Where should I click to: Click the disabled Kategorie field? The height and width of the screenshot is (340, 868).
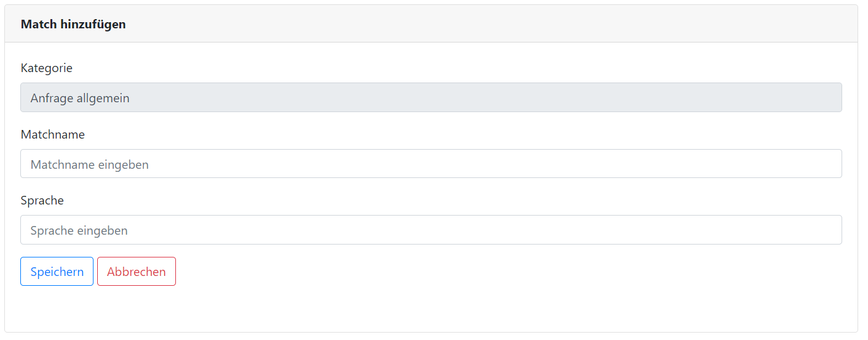coord(431,98)
